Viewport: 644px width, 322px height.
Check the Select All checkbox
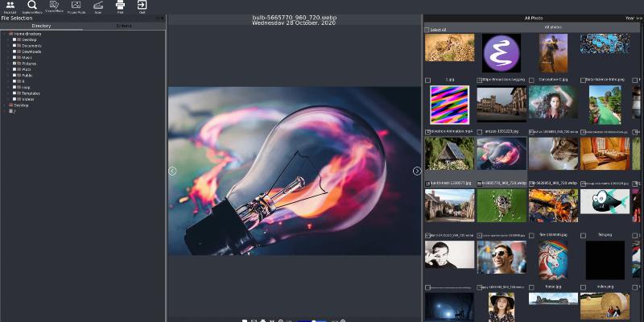coord(427,30)
